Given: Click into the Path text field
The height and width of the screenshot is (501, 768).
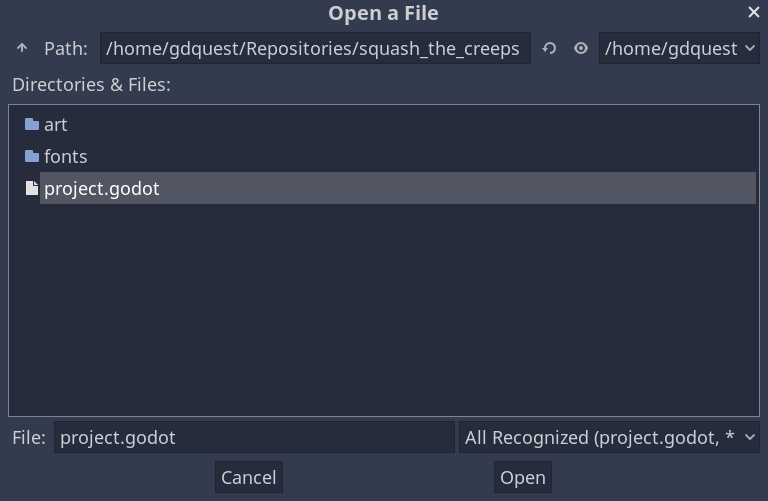Looking at the screenshot, I should 315,48.
